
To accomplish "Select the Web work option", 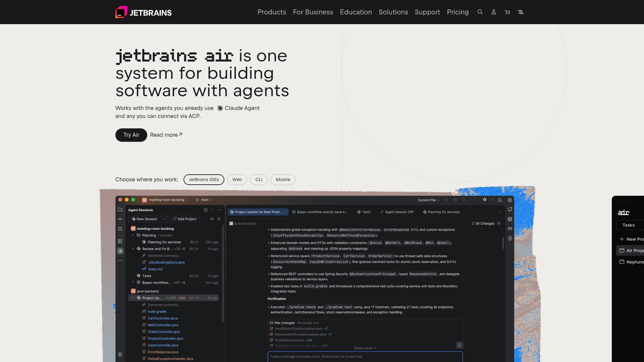I will [x=237, y=180].
